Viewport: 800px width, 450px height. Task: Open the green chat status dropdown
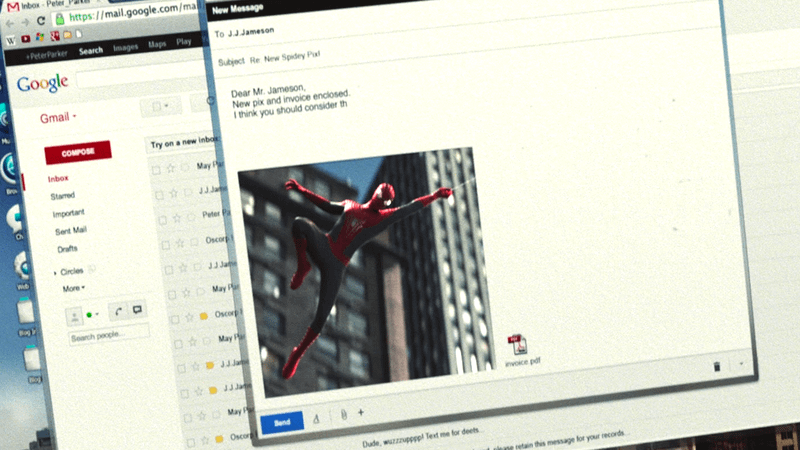[92, 315]
